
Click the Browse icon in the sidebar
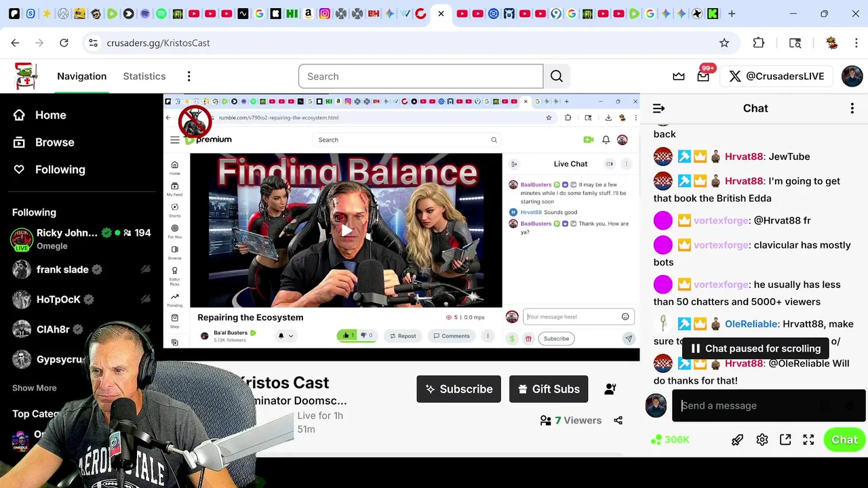pos(19,142)
